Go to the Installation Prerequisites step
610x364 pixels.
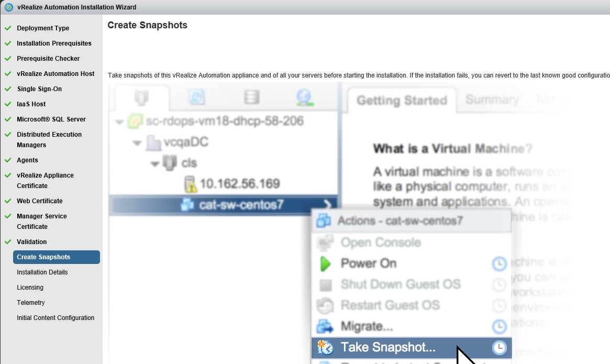pyautogui.click(x=54, y=43)
